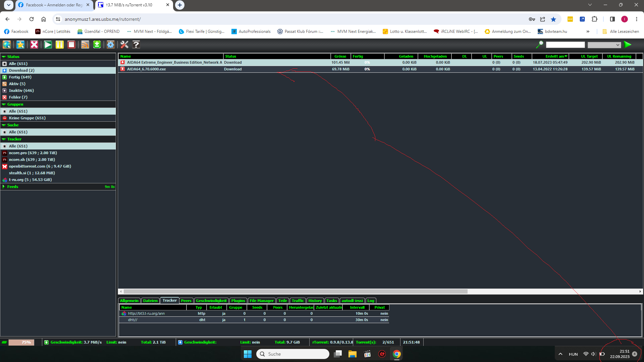Switch to the Log tab
This screenshot has width=644, height=362.
pos(371,301)
